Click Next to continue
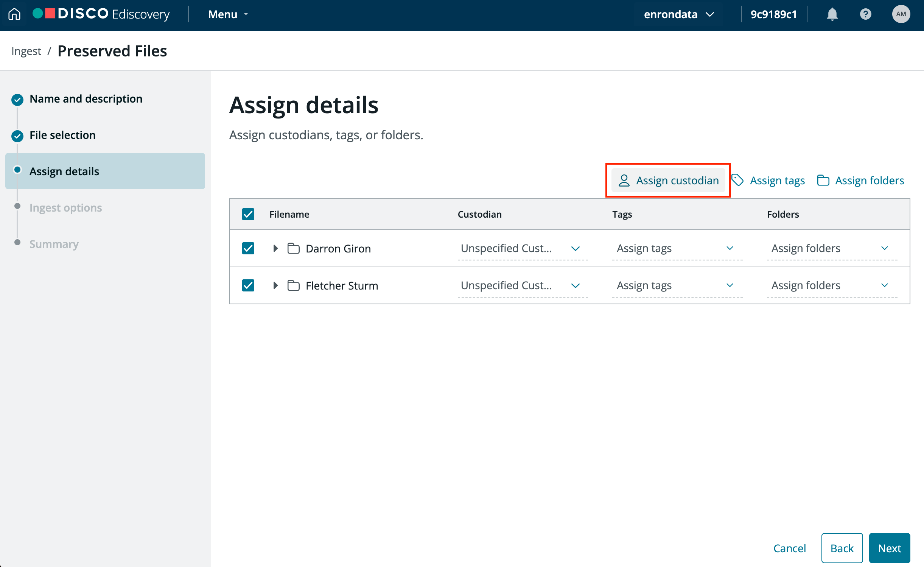 (x=889, y=548)
